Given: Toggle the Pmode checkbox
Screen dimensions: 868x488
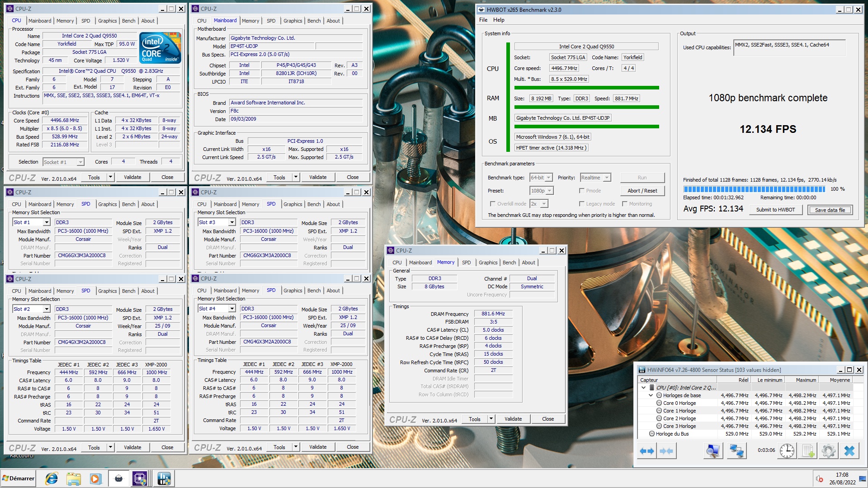Looking at the screenshot, I should [582, 191].
